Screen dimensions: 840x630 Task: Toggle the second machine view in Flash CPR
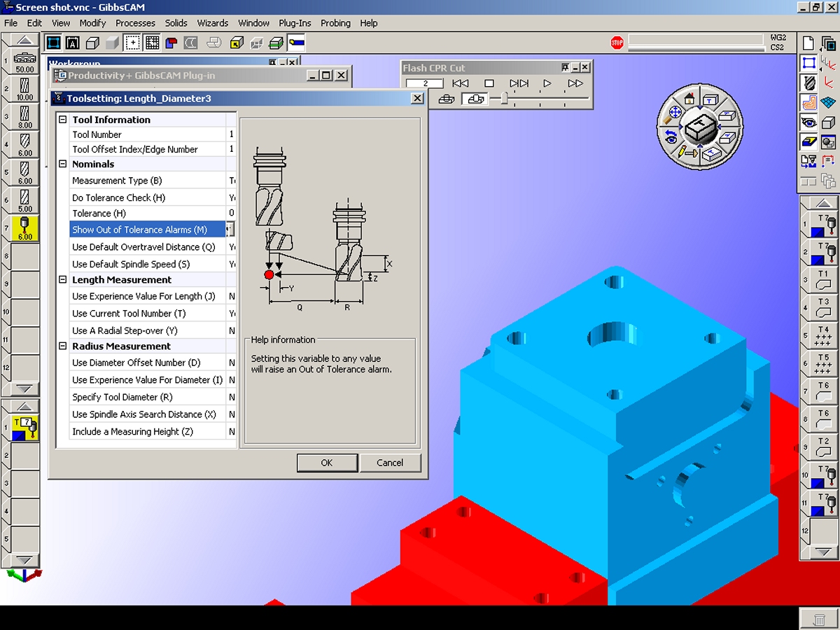(475, 99)
